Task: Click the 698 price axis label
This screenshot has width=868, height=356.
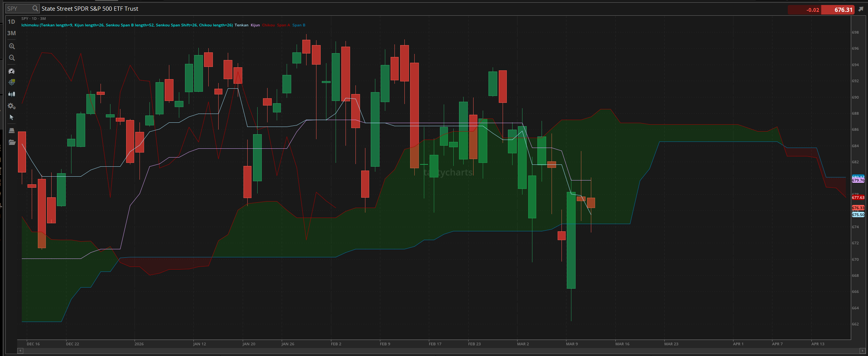Action: (x=855, y=33)
